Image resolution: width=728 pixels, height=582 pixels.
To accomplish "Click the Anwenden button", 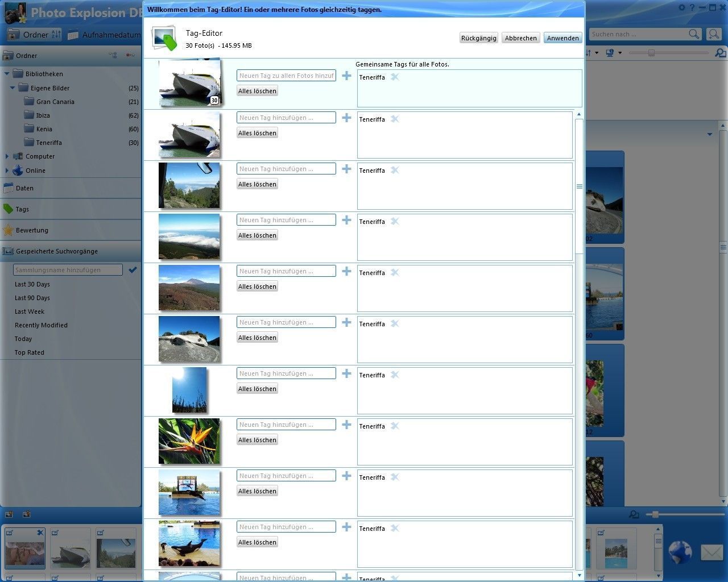I will click(x=562, y=38).
